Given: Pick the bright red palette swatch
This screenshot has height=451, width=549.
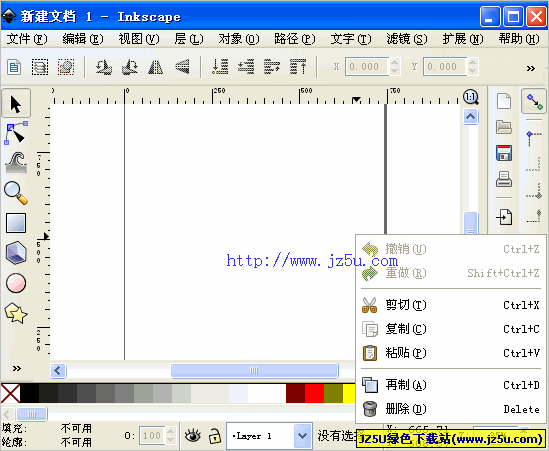Looking at the screenshot, I should [314, 393].
